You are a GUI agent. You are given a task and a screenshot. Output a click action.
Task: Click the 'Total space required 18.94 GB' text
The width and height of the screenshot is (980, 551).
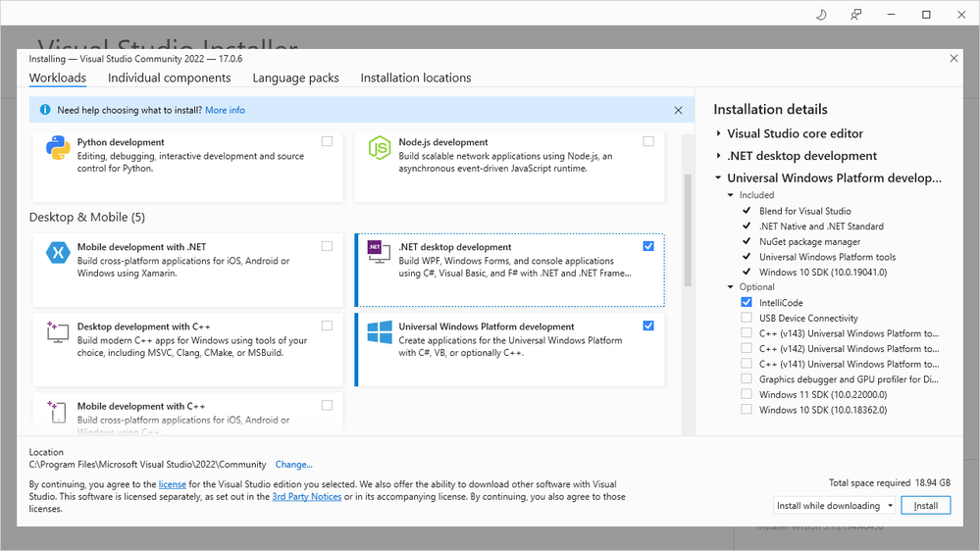coord(890,482)
